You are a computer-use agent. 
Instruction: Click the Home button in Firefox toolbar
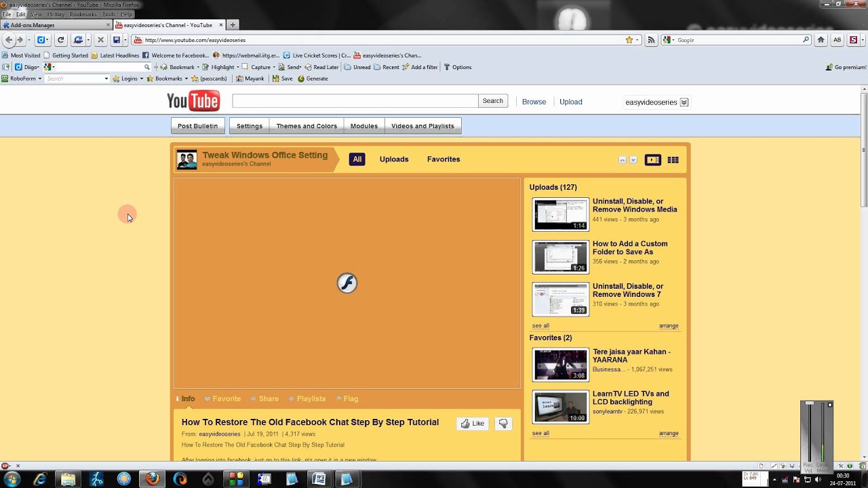click(x=821, y=40)
